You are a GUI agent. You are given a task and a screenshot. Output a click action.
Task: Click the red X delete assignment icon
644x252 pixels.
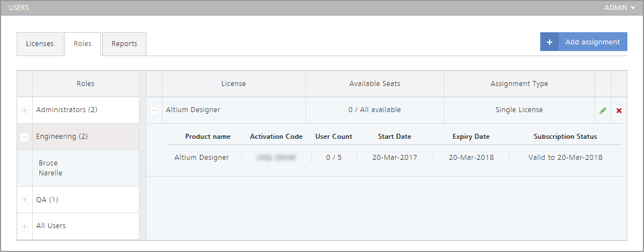point(619,110)
